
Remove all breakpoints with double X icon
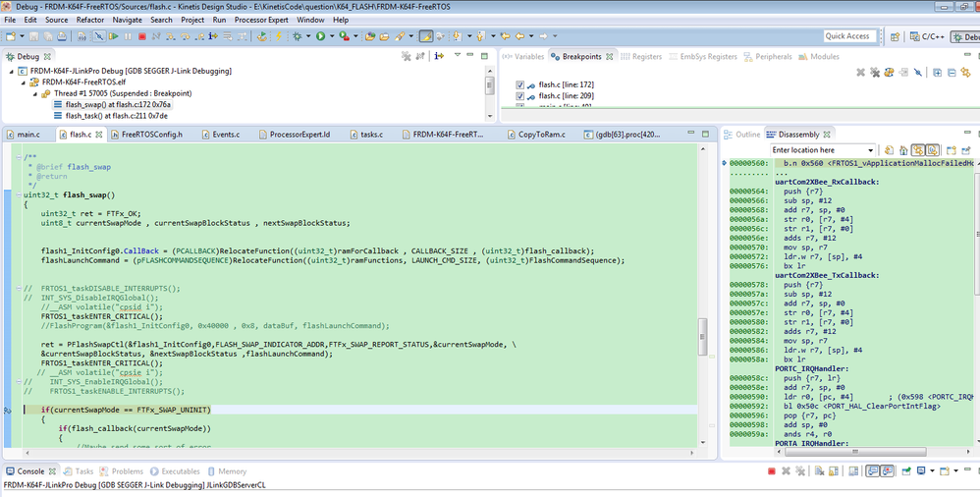click(875, 73)
